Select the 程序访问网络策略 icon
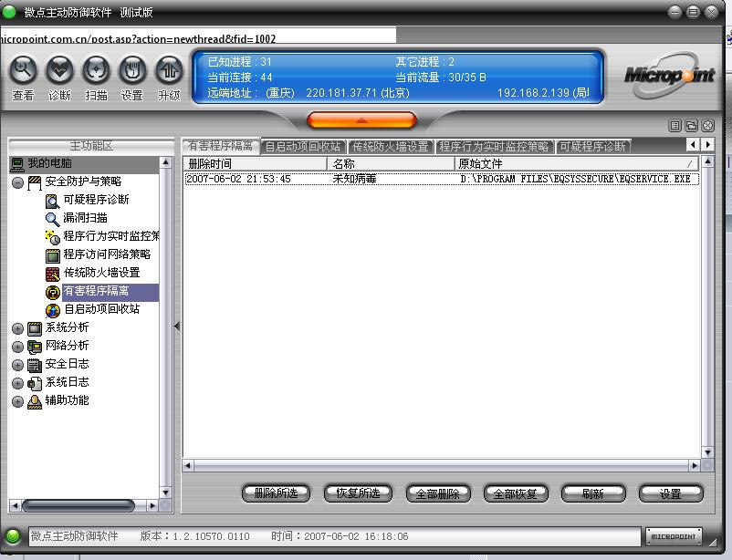The image size is (732, 560). pos(53,255)
